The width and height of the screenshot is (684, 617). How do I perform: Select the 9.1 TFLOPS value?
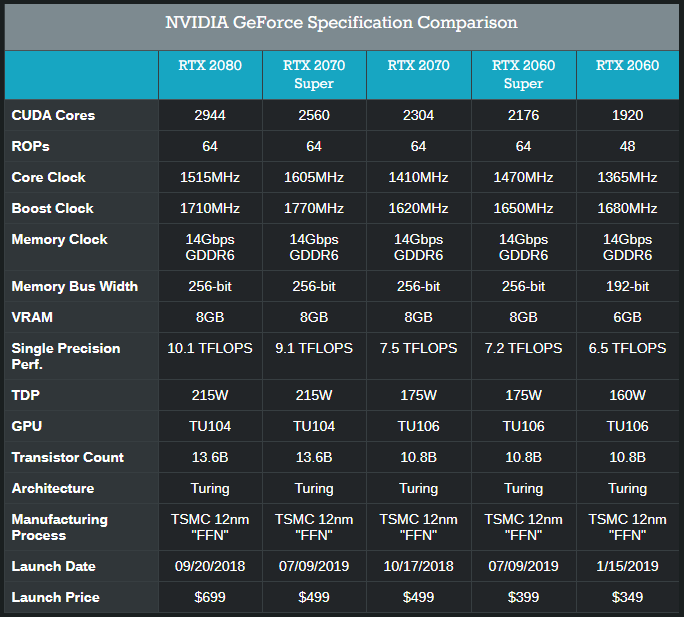(x=314, y=348)
